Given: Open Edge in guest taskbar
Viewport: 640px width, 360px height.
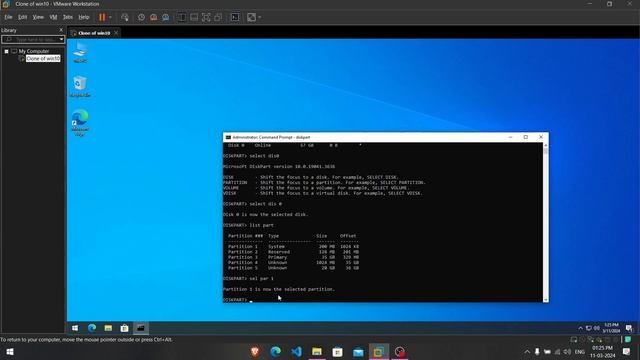Looking at the screenshot, I should point(92,328).
